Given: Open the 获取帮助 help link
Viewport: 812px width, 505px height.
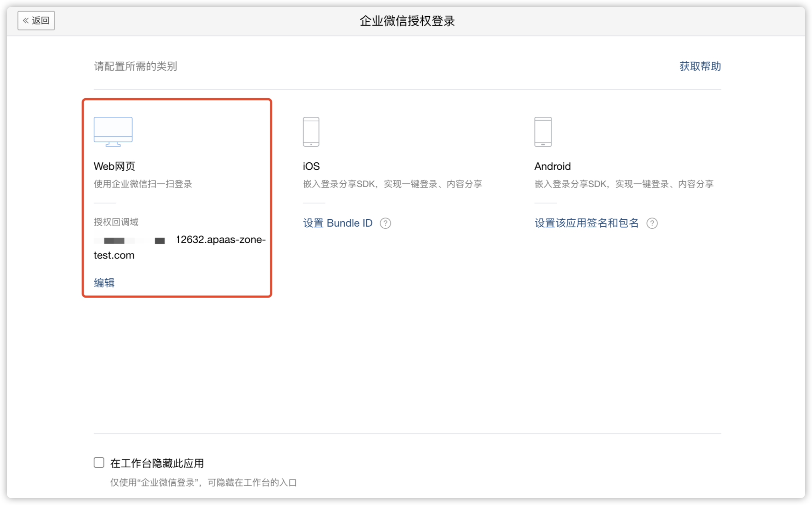Looking at the screenshot, I should (x=700, y=66).
